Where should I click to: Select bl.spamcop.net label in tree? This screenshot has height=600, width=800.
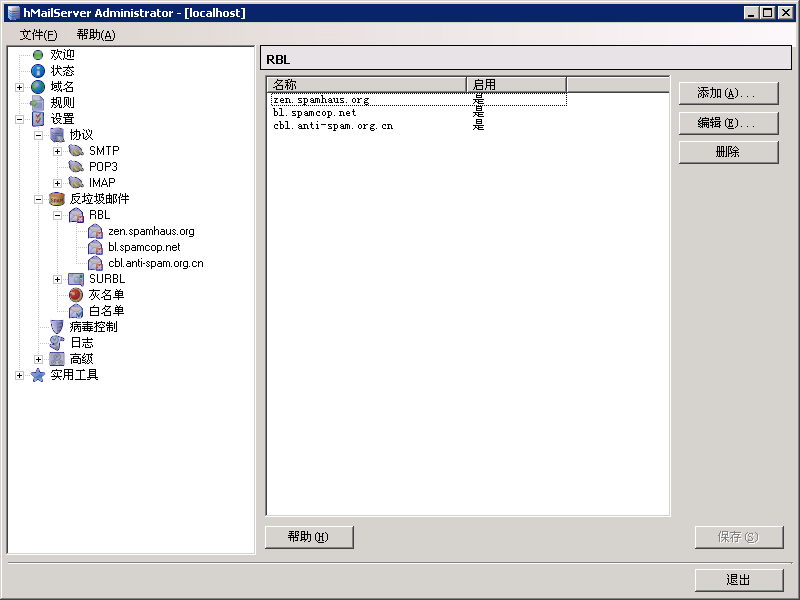144,247
